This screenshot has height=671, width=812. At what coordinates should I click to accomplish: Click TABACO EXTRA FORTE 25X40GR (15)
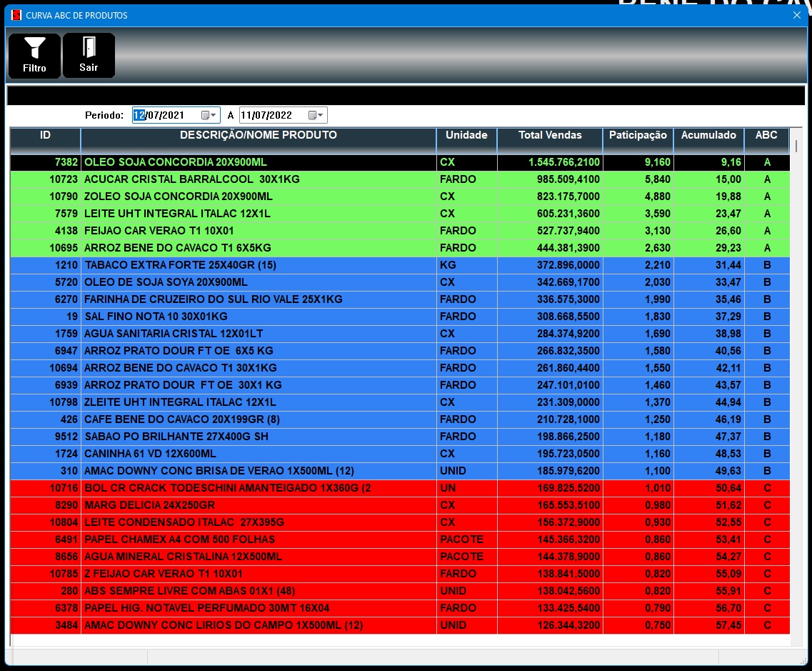400,265
